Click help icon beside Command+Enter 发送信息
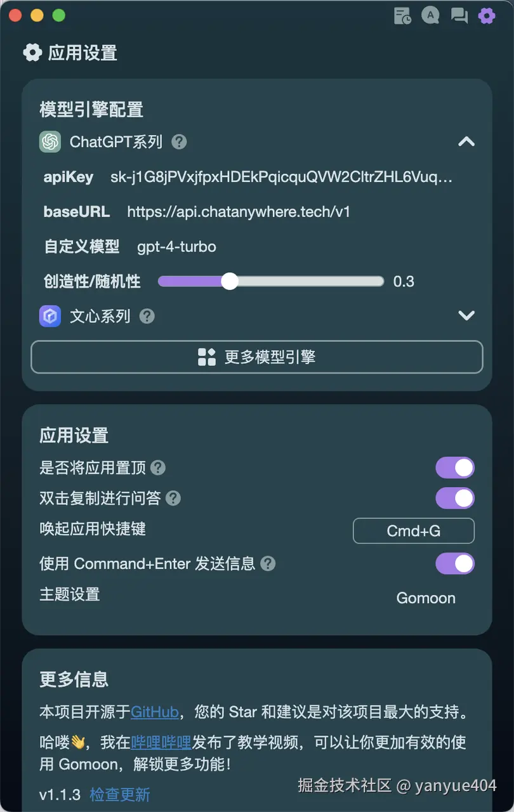Screen dimensions: 514x812 [x=268, y=563]
